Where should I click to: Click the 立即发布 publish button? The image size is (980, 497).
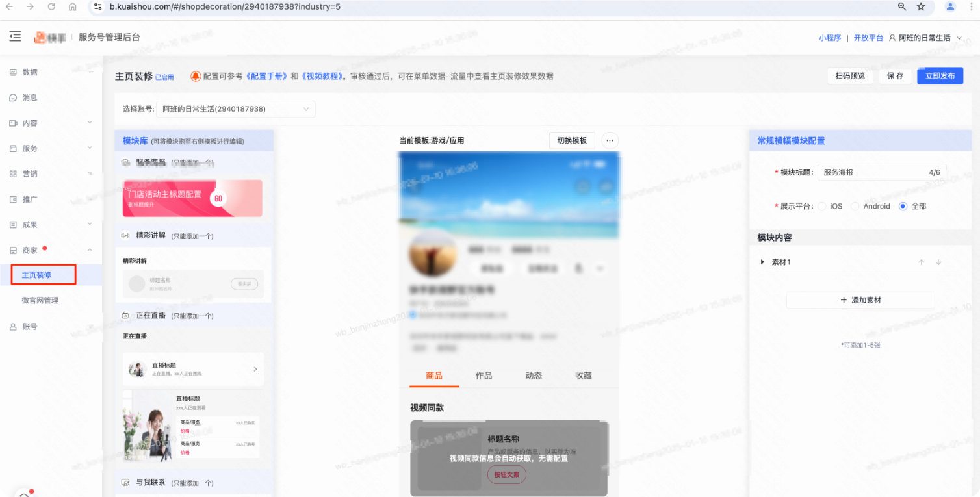[x=940, y=76]
